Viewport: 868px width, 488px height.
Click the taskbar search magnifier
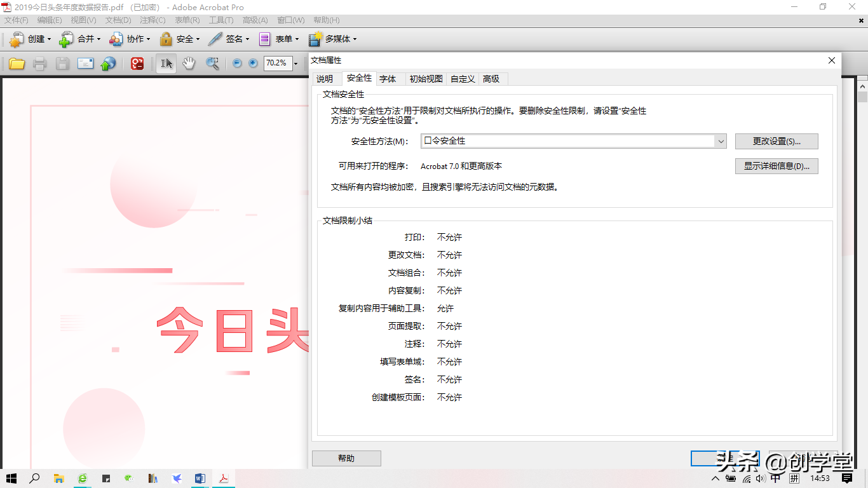[x=35, y=478]
